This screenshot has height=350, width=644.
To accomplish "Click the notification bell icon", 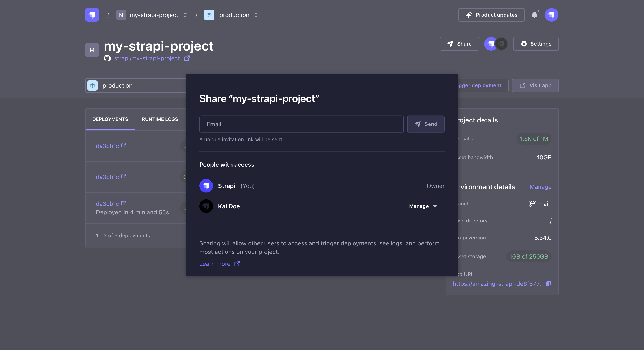I will (x=535, y=15).
